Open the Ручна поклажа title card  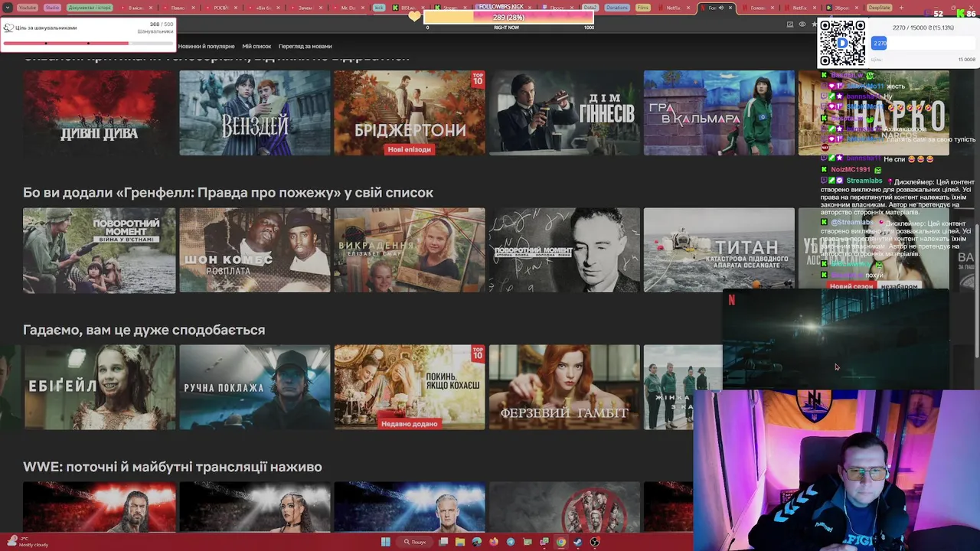click(x=255, y=387)
